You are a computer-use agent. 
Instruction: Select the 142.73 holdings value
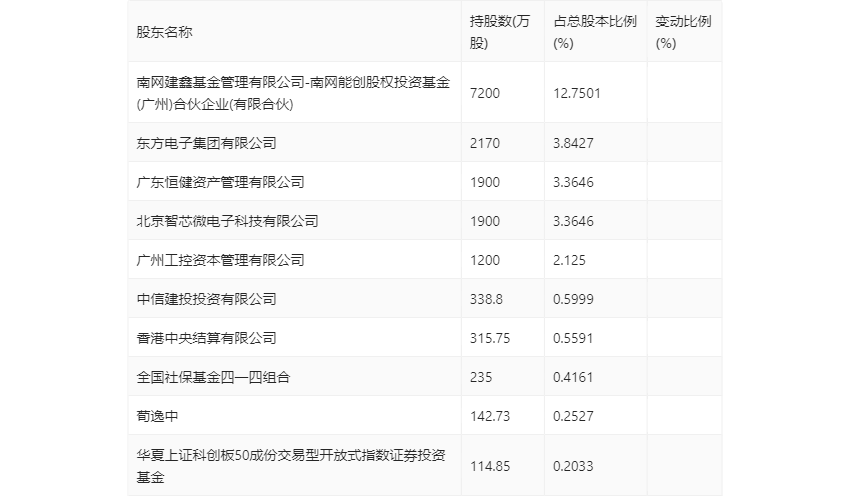[x=490, y=416]
